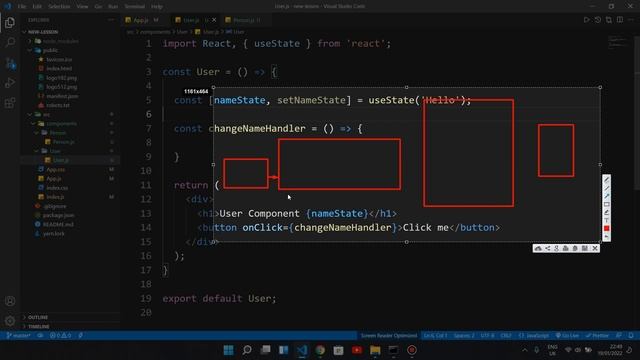Switch to the App.js editor tab
The image size is (640, 360).
point(141,20)
